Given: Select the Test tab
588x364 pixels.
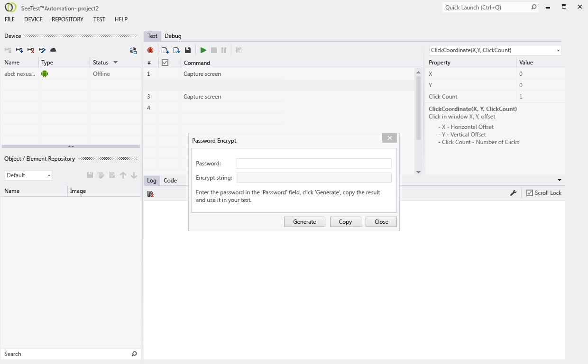Looking at the screenshot, I should tap(152, 36).
